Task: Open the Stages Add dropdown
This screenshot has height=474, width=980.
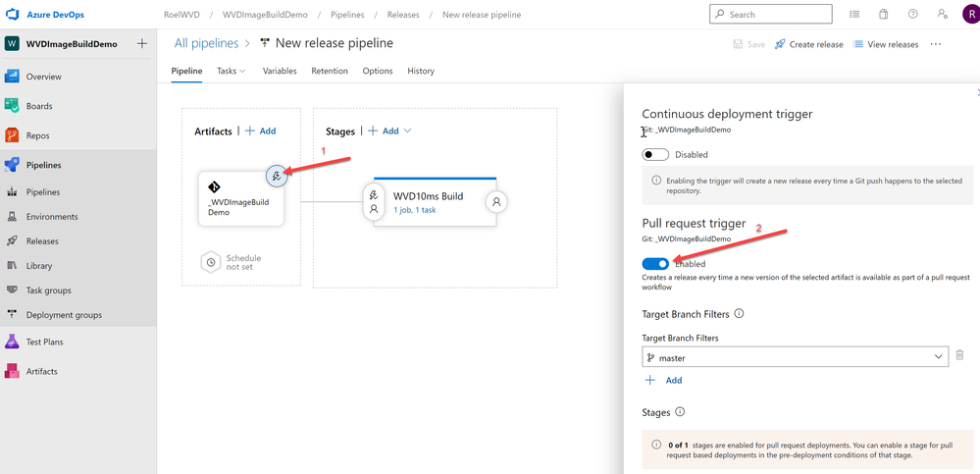Action: [x=389, y=131]
